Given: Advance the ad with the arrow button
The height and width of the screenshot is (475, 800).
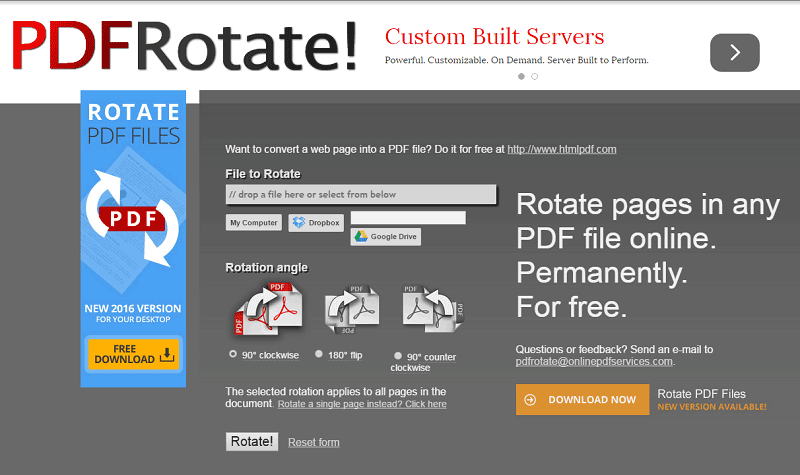Looking at the screenshot, I should click(734, 53).
